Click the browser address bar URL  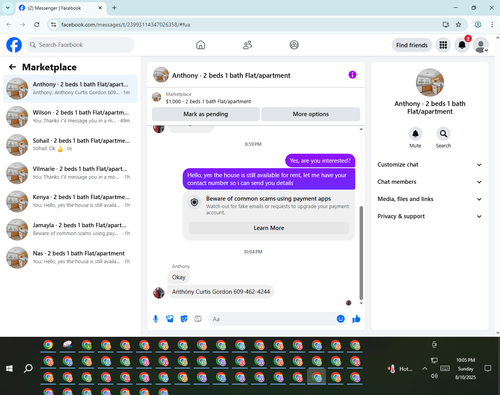(126, 25)
